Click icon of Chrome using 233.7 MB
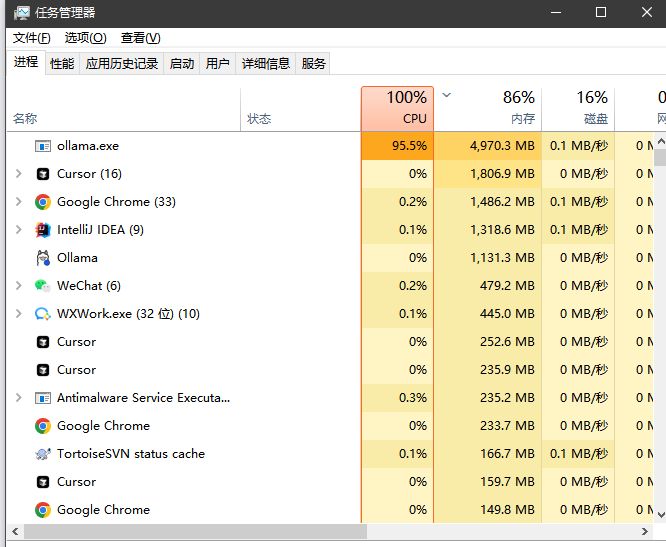Viewport: 666px width, 547px height. 42,426
